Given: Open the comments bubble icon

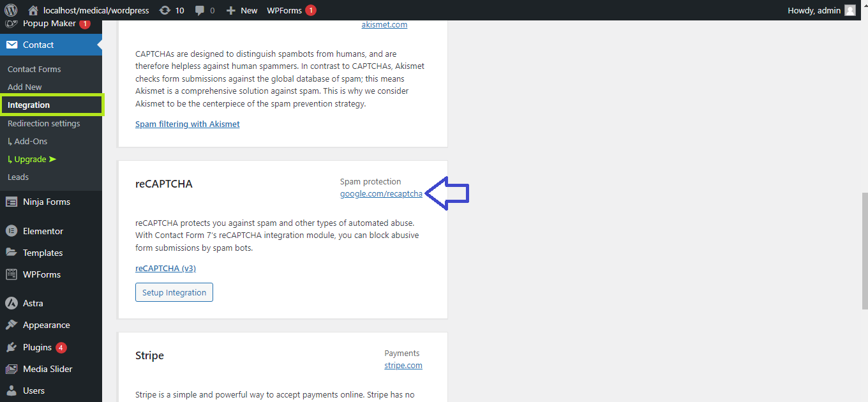Looking at the screenshot, I should point(200,10).
